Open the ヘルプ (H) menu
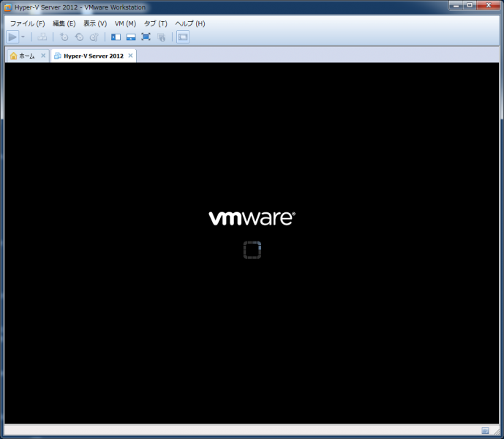Screen dimensions: 504x439 190,23
